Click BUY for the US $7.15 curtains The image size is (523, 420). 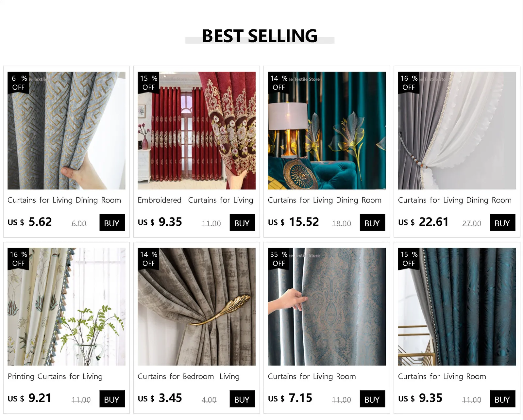[x=372, y=399]
